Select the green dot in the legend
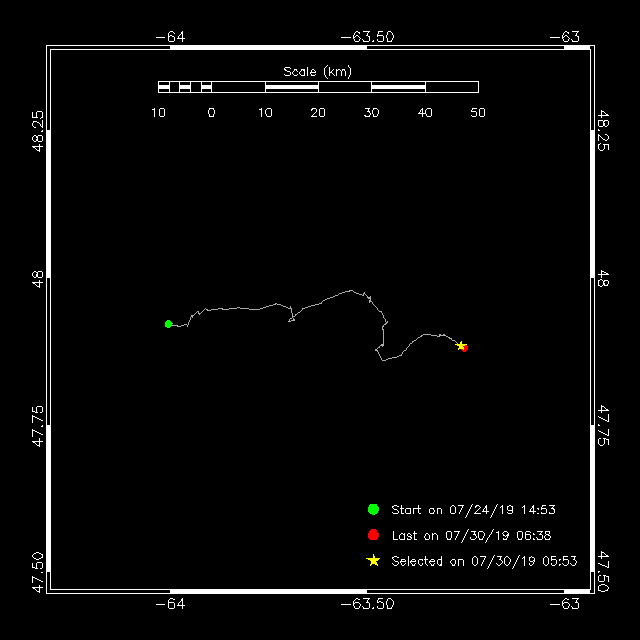The width and height of the screenshot is (640, 640). (373, 509)
